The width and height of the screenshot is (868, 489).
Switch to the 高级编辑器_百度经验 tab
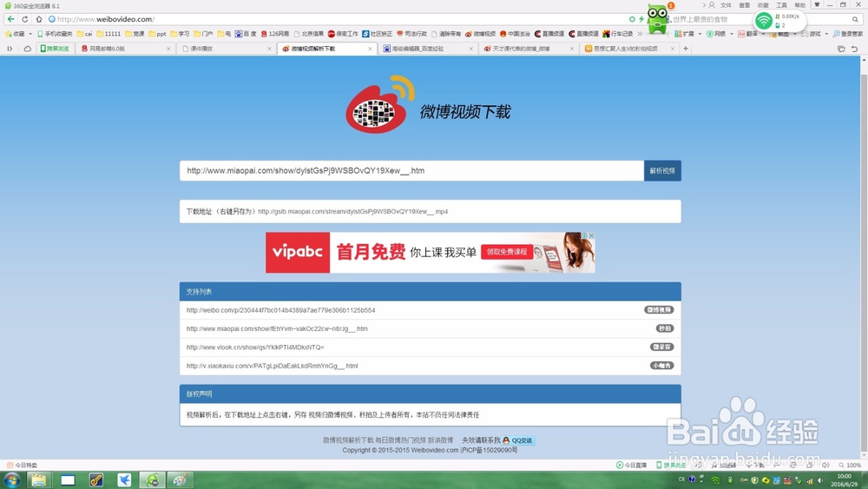[427, 49]
